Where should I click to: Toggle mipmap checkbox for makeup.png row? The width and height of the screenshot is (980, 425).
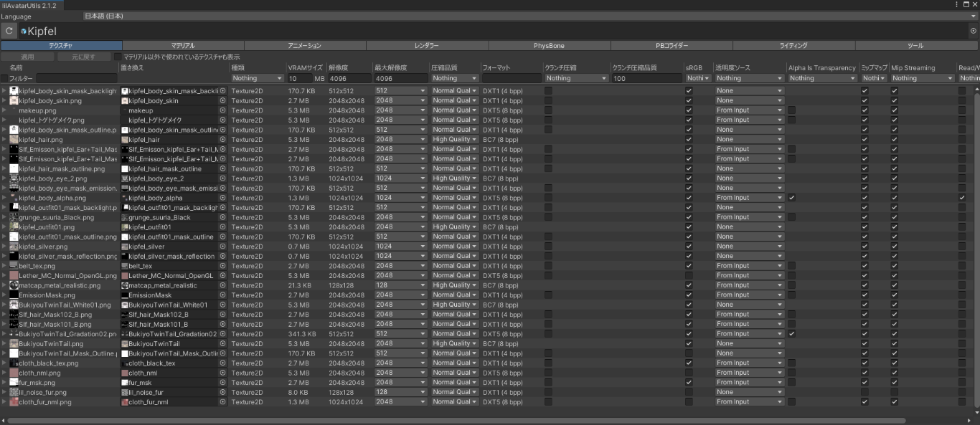864,110
